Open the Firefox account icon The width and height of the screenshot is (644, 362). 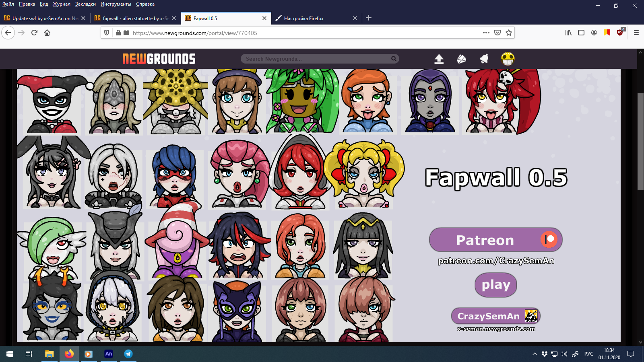[x=594, y=33]
